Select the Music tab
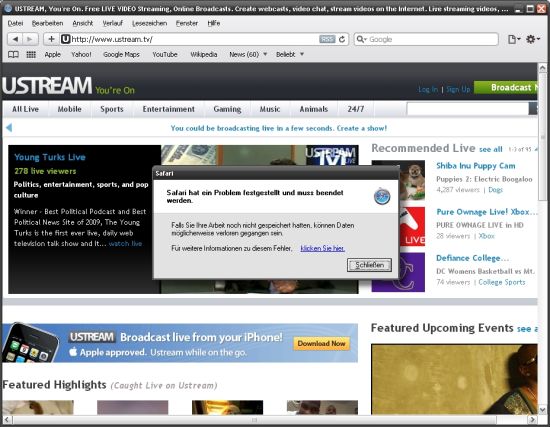 coord(270,109)
